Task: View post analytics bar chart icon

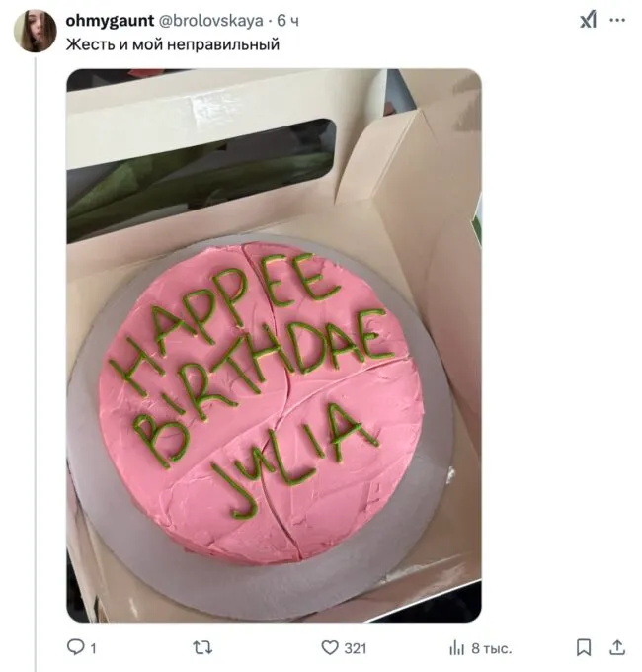Action: pos(457,648)
